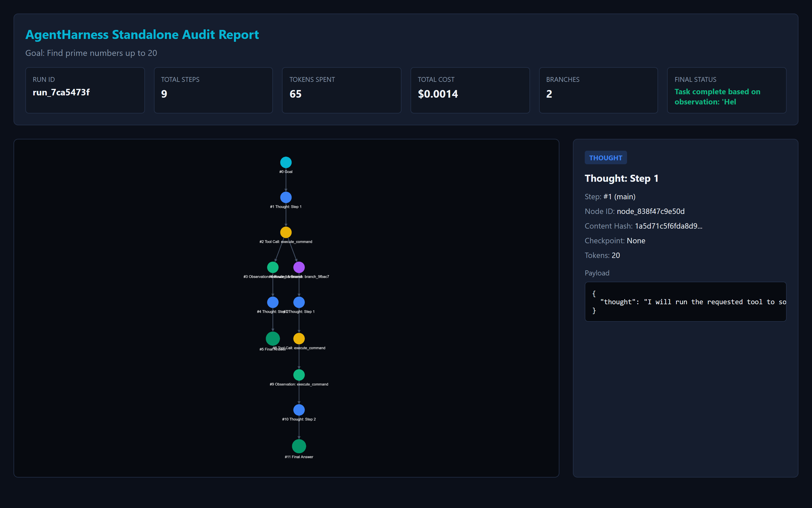Screen dimensions: 812x508
Task: Click the TOTAL STEPS value 9
Action: coord(164,94)
